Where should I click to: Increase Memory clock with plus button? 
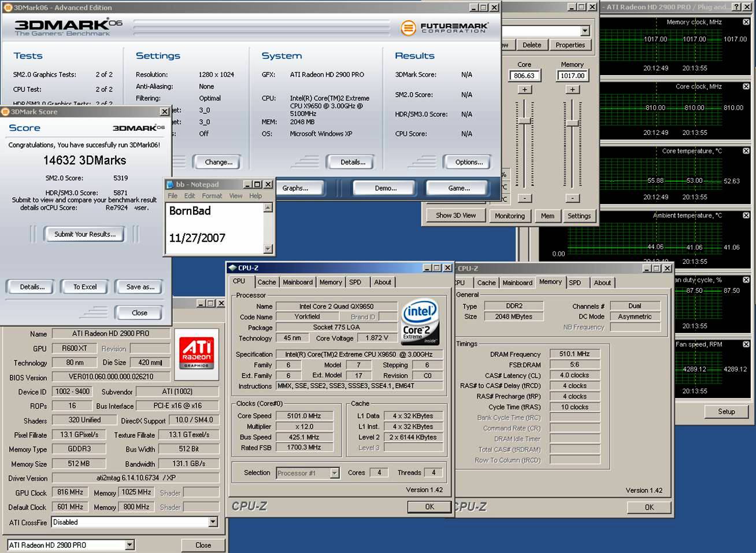[572, 90]
